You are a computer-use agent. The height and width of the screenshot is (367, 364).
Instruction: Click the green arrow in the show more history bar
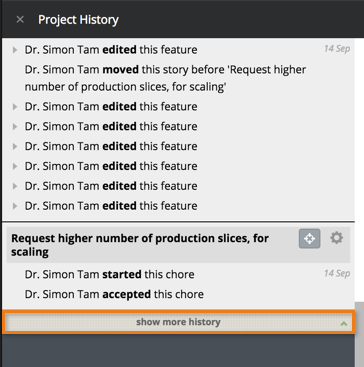click(344, 323)
